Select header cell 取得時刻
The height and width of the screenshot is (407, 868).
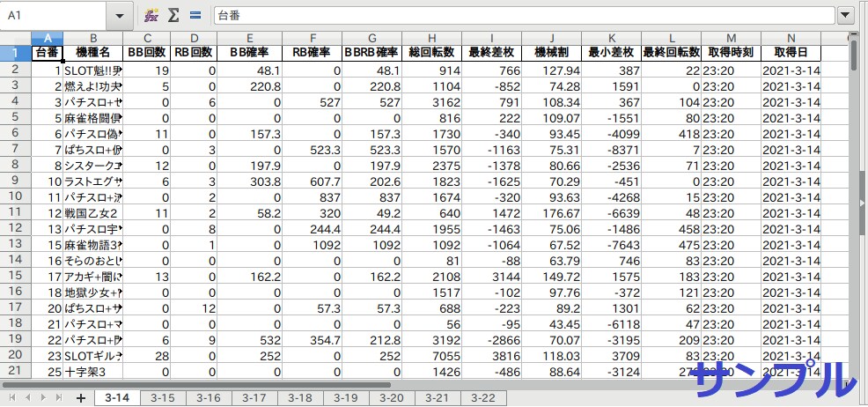[x=731, y=53]
